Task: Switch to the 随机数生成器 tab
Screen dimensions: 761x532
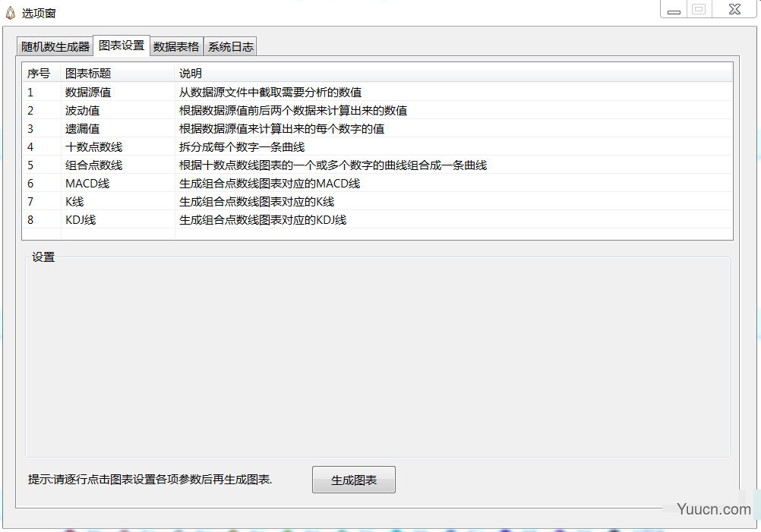Action: 54,46
